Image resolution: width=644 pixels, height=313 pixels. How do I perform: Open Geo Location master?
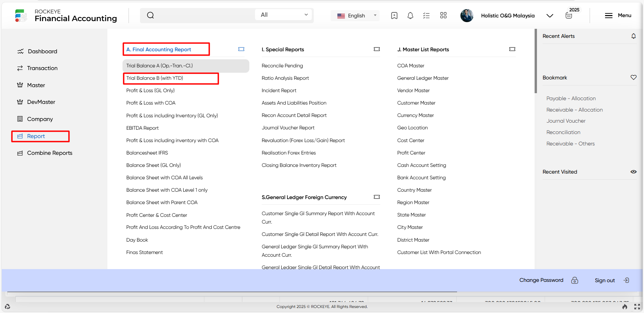tap(412, 128)
